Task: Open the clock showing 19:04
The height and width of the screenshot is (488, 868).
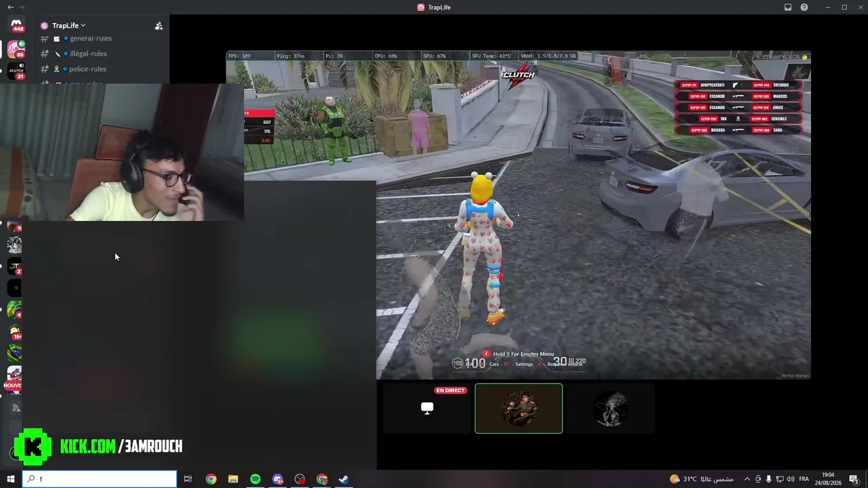Action: [x=828, y=479]
